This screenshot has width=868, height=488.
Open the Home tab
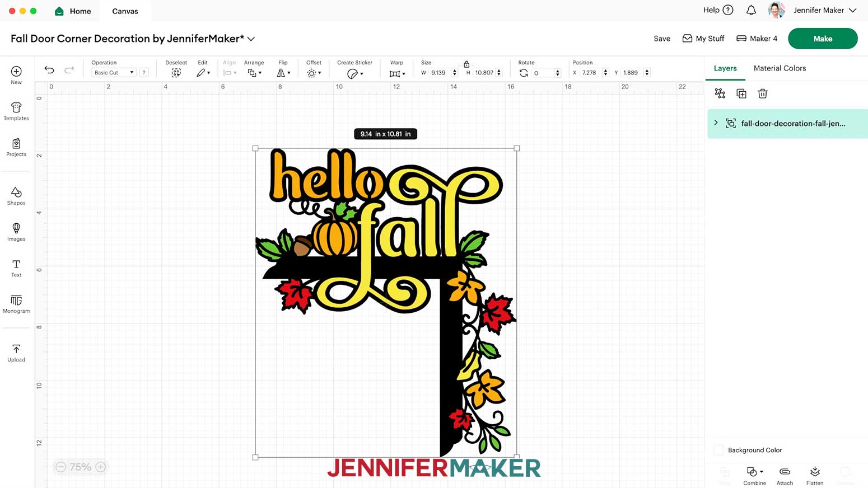pyautogui.click(x=73, y=11)
